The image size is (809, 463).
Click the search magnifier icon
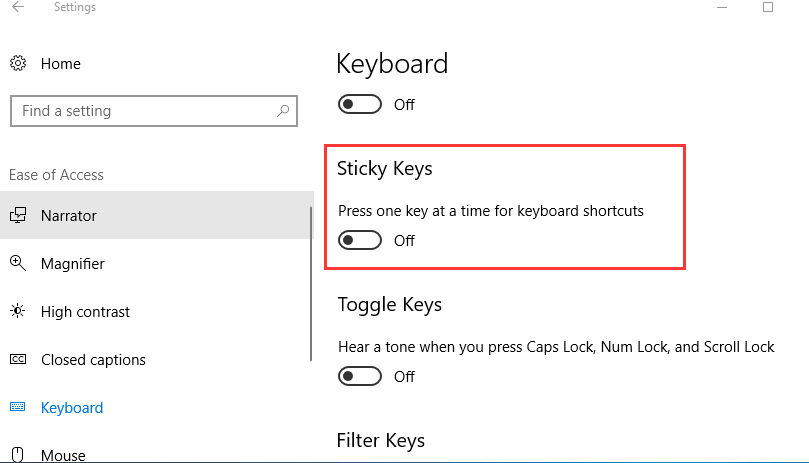[284, 111]
